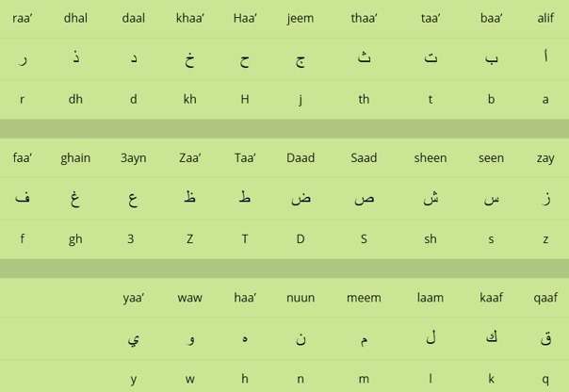Select the letter name "khaa'"

190,18
